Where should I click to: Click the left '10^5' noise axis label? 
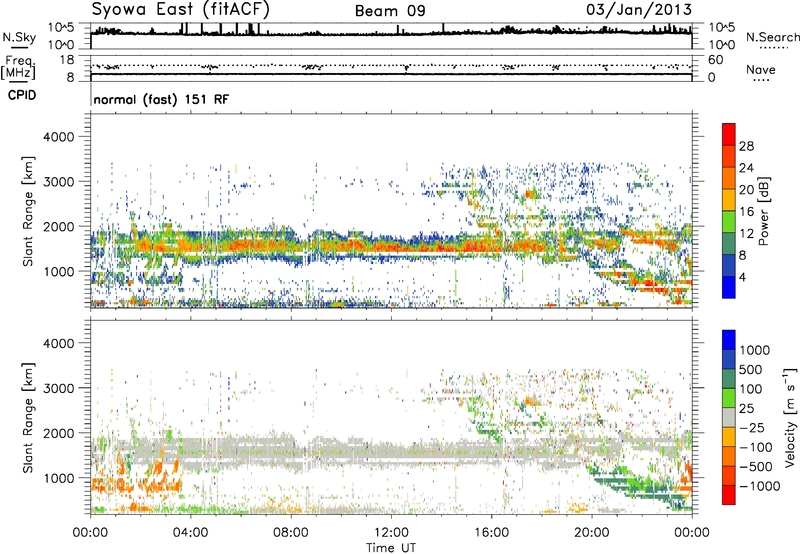[x=60, y=28]
